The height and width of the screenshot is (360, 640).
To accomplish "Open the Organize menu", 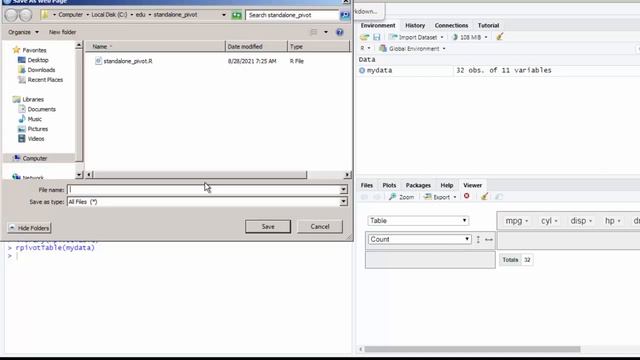I will tap(23, 32).
